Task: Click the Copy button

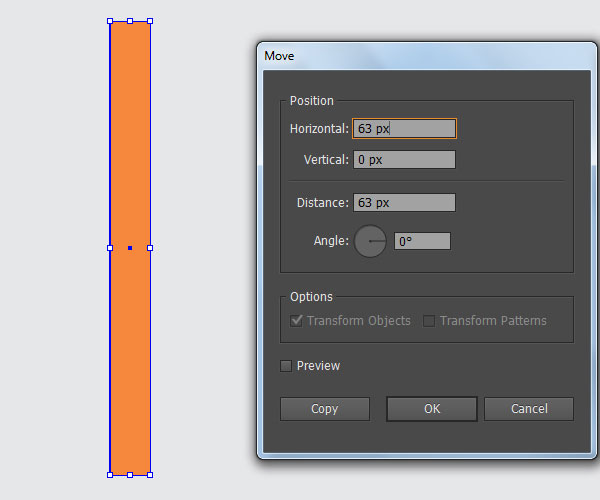Action: click(x=325, y=409)
